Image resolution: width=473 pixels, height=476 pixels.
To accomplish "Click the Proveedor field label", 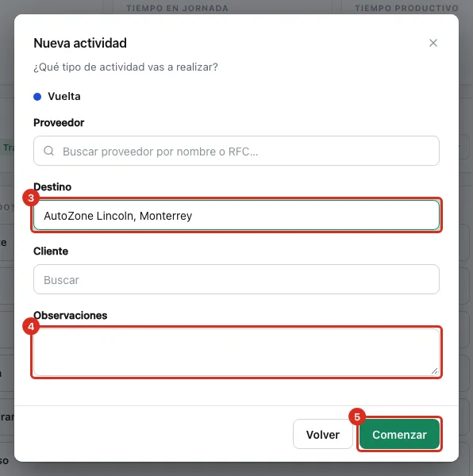I will (59, 123).
